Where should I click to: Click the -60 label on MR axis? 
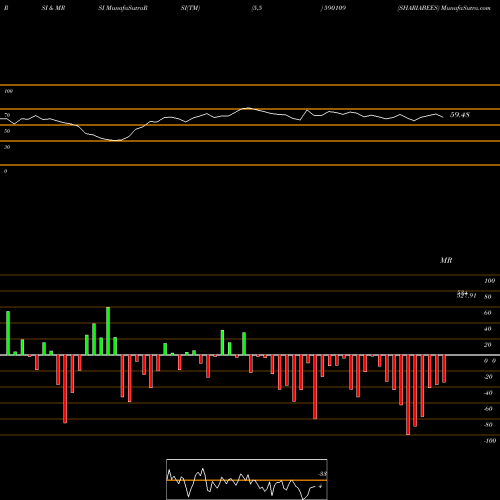[488, 409]
